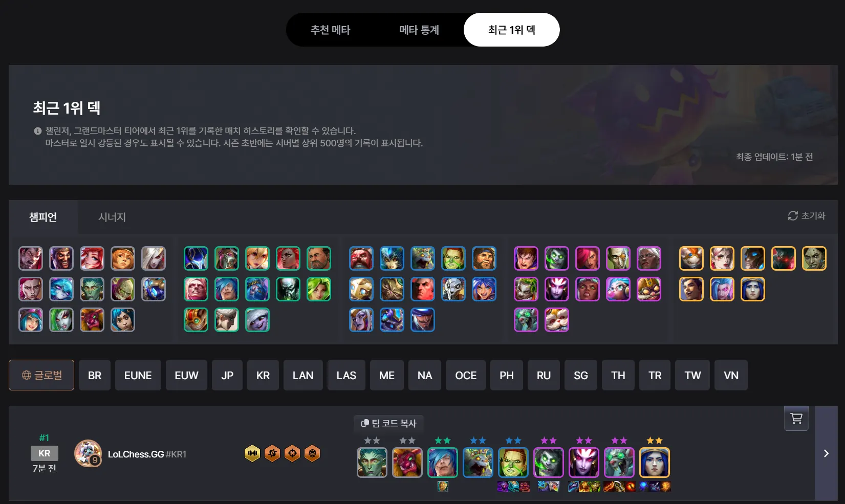Expand the match row with right chevron
This screenshot has width=845, height=504.
point(826,453)
